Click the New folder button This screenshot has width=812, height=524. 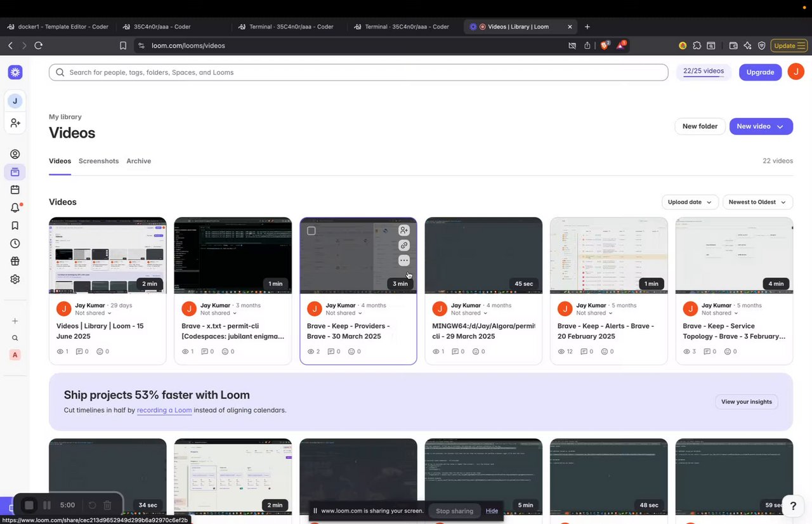pyautogui.click(x=700, y=126)
